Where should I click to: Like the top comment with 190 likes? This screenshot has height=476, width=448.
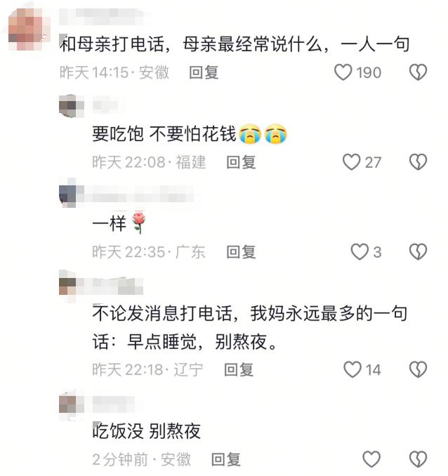[343, 72]
